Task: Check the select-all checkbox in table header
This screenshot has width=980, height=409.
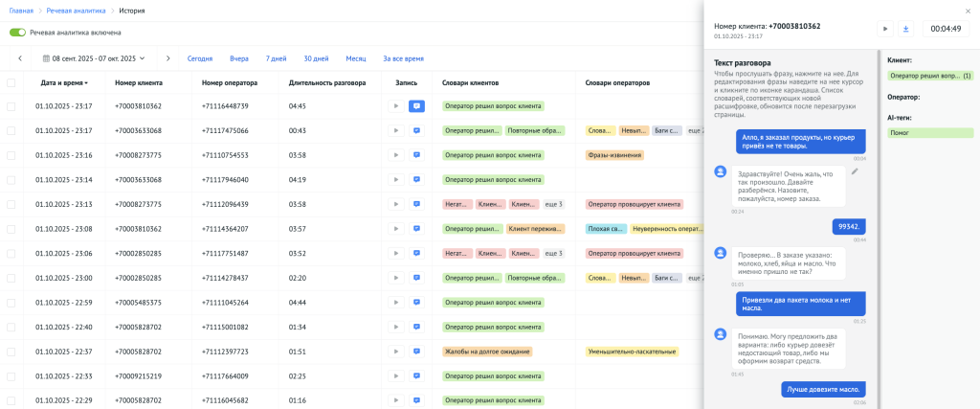Action: pos(11,82)
